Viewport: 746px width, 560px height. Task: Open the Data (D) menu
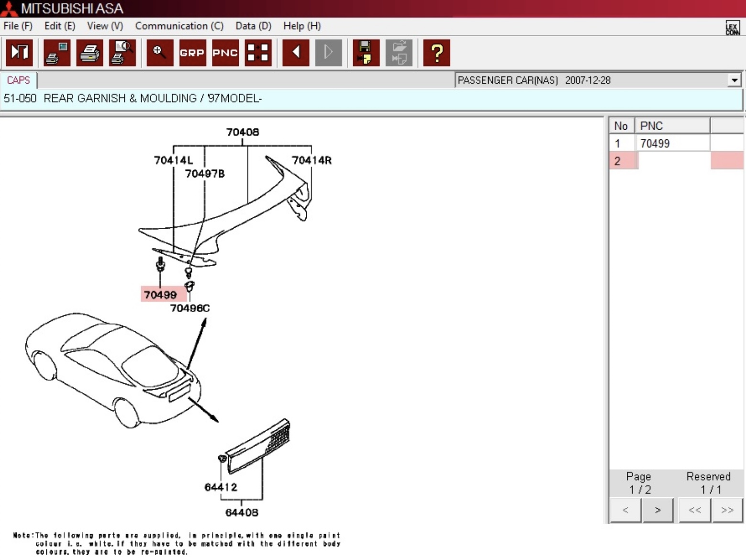click(x=253, y=26)
